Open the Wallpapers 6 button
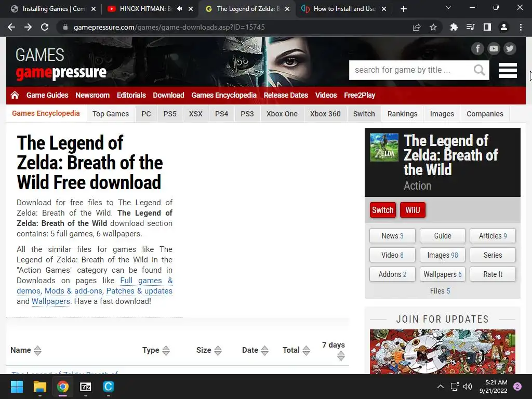This screenshot has width=532, height=399. tap(443, 274)
